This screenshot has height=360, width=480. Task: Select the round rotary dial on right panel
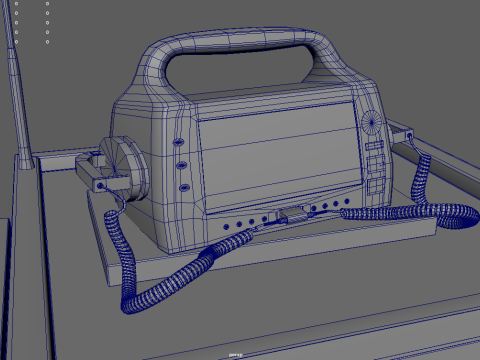(371, 122)
